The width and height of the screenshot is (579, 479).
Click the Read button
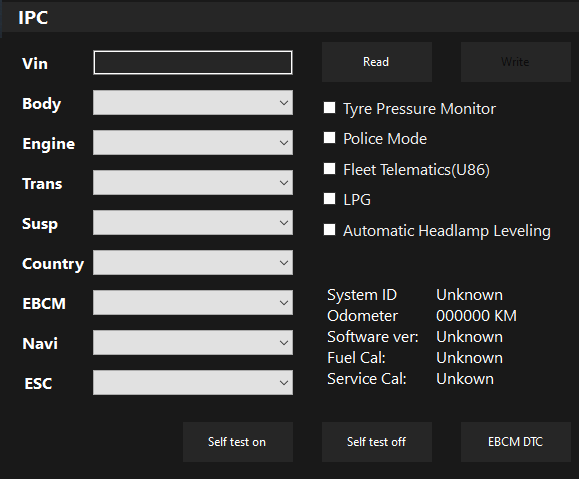pos(377,62)
